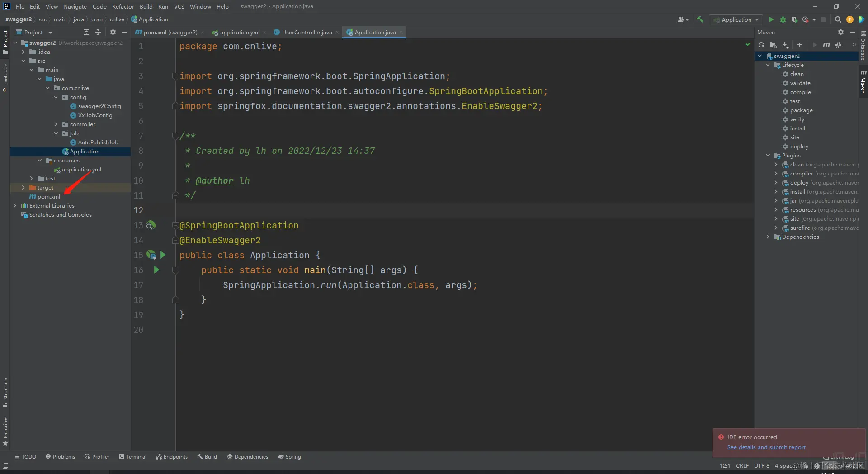
Task: Open the TODO tool window
Action: (25, 457)
